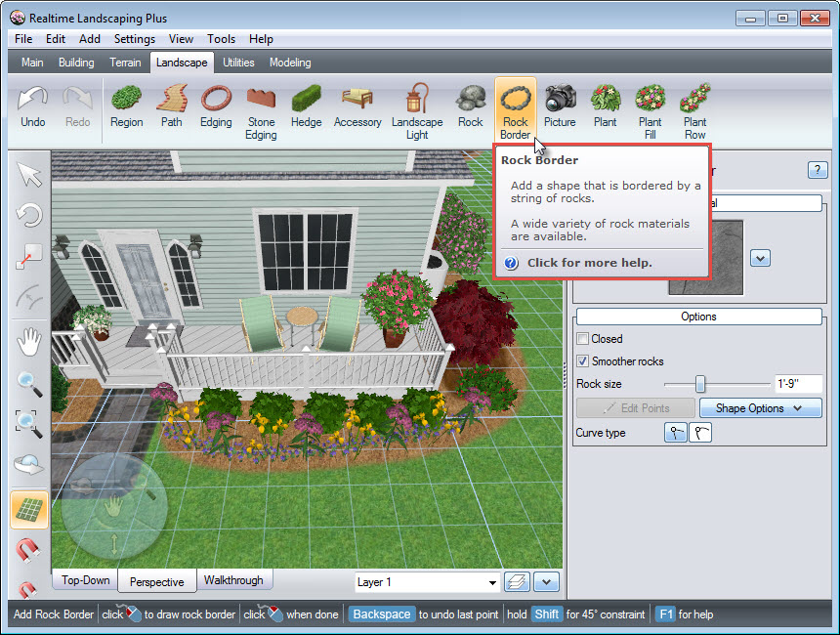The height and width of the screenshot is (635, 840).
Task: Select the Plant tool
Action: pyautogui.click(x=606, y=107)
